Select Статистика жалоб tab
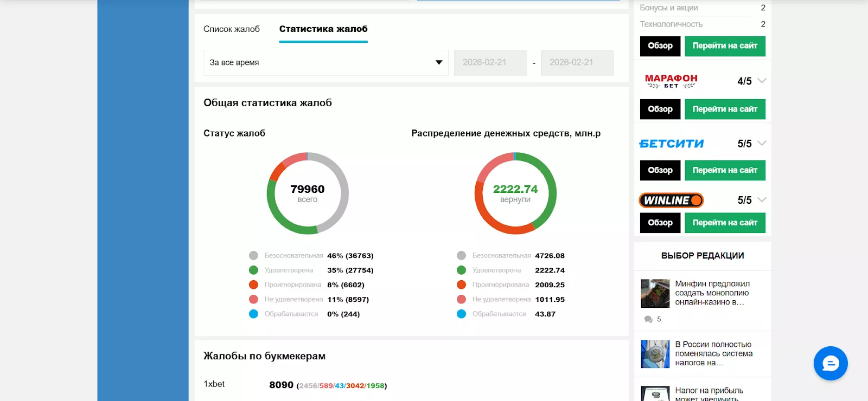 coord(323,29)
